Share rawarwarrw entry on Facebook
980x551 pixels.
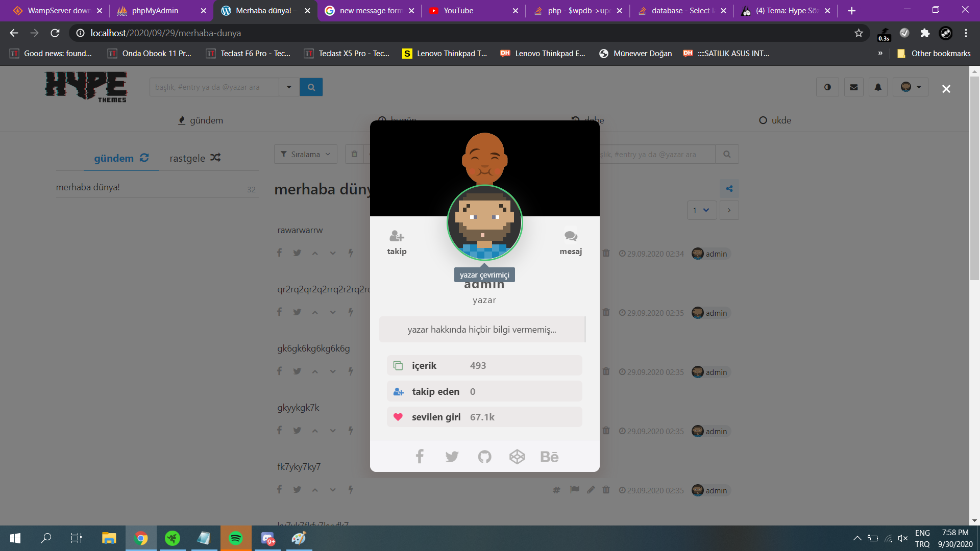point(279,253)
